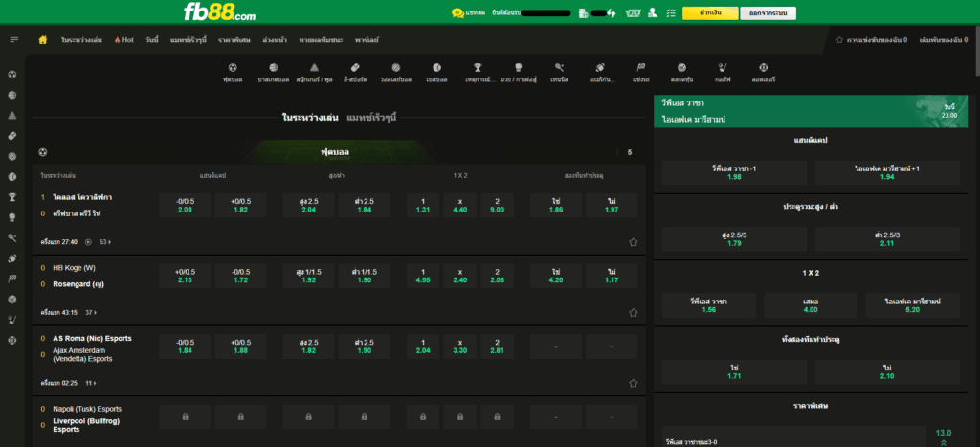Open the ในระหว่างเล่น item in the top menu

point(81,40)
